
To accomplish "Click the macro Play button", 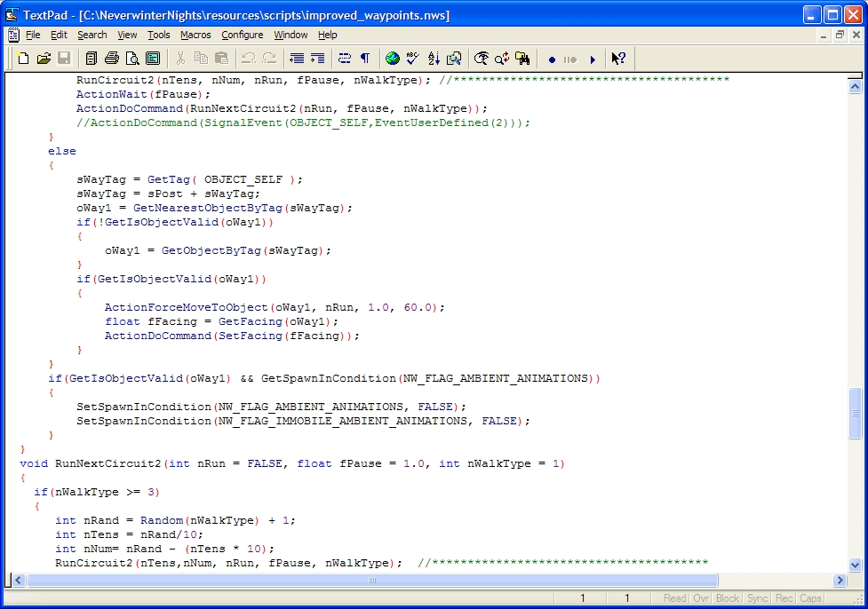I will pyautogui.click(x=593, y=59).
